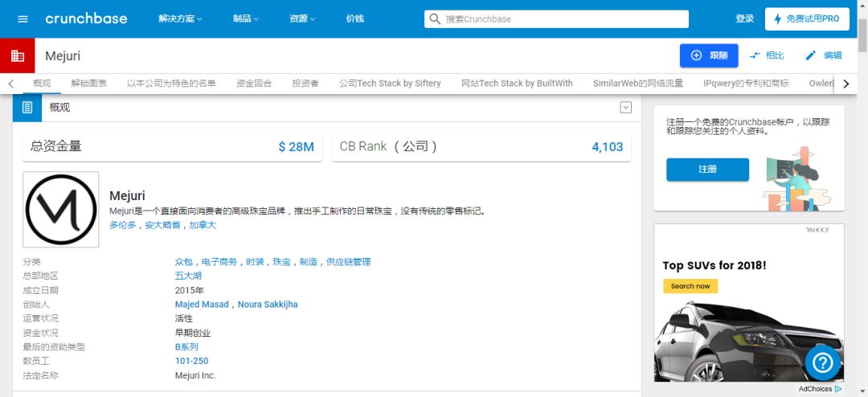
Task: Open the 加拿大 location link
Action: (x=203, y=225)
